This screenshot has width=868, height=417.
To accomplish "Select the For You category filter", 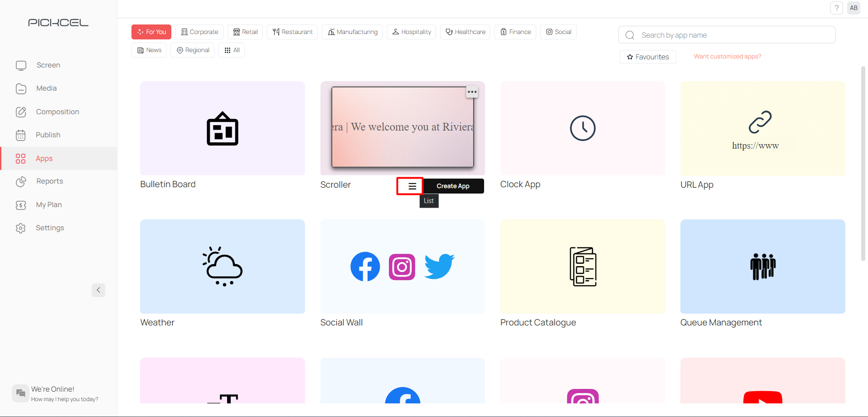I will coord(151,32).
